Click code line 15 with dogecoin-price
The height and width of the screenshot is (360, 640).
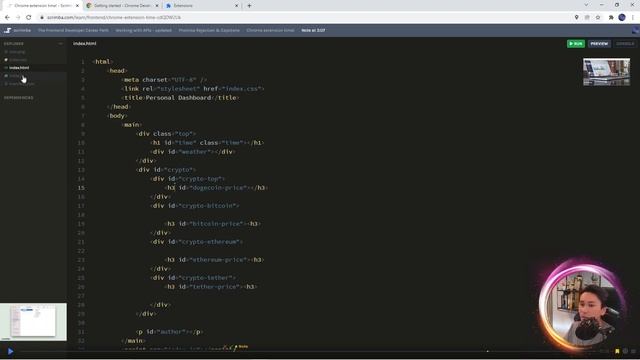[216, 188]
